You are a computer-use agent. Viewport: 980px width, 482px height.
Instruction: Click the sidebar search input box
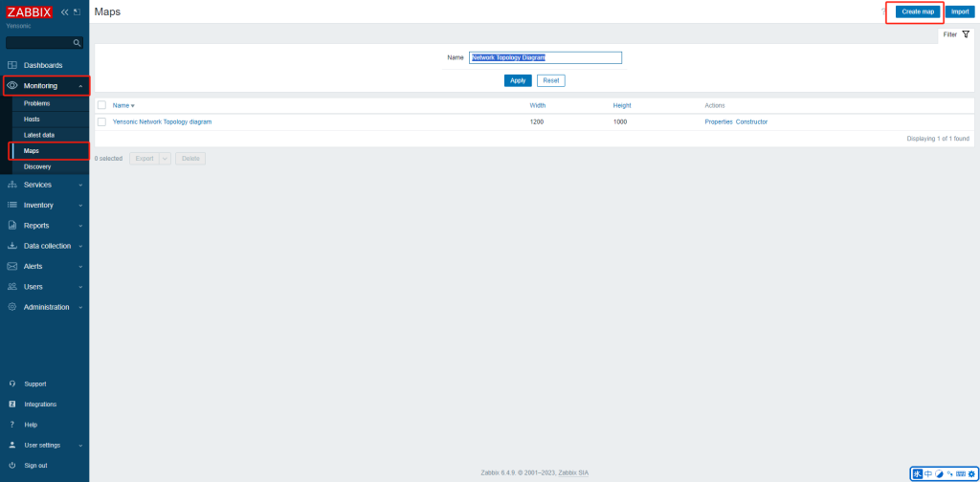(x=44, y=43)
